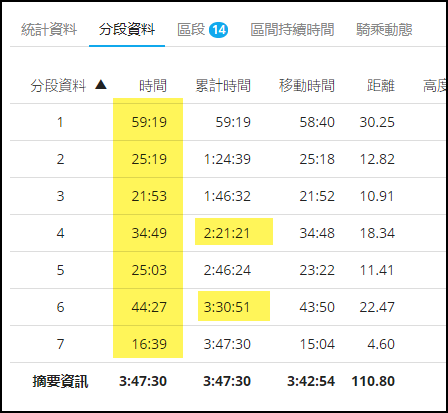The height and width of the screenshot is (413, 448).
Task: Click distance value 18.34
Action: coord(377,233)
